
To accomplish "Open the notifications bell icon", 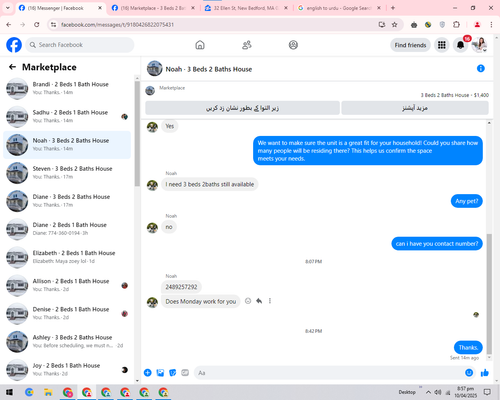I will coord(460,45).
